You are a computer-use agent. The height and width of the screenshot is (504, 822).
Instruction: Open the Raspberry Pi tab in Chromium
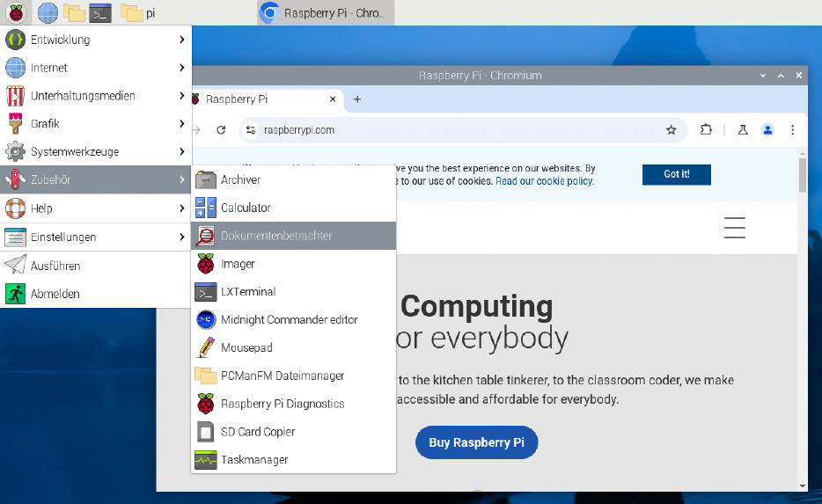268,99
